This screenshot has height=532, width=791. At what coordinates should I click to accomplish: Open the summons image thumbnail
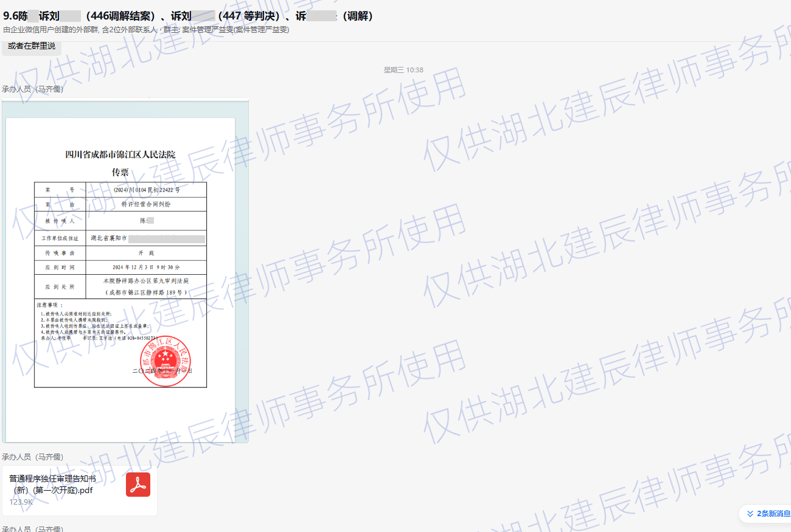pos(125,272)
